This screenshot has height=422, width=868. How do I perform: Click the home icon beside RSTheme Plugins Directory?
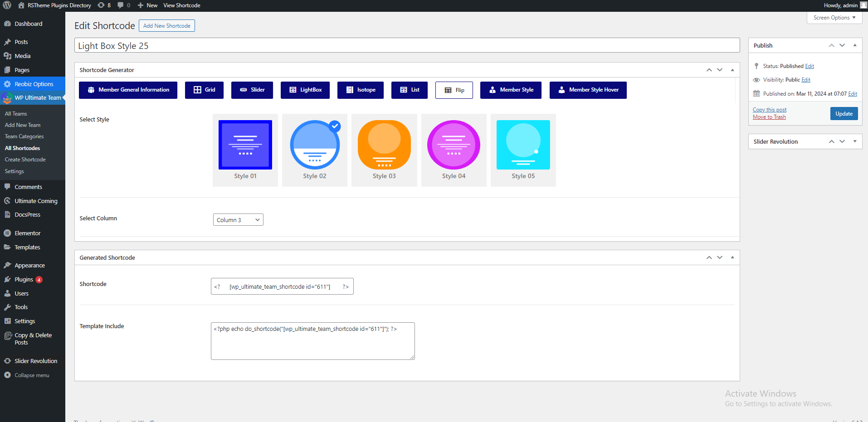click(x=21, y=5)
